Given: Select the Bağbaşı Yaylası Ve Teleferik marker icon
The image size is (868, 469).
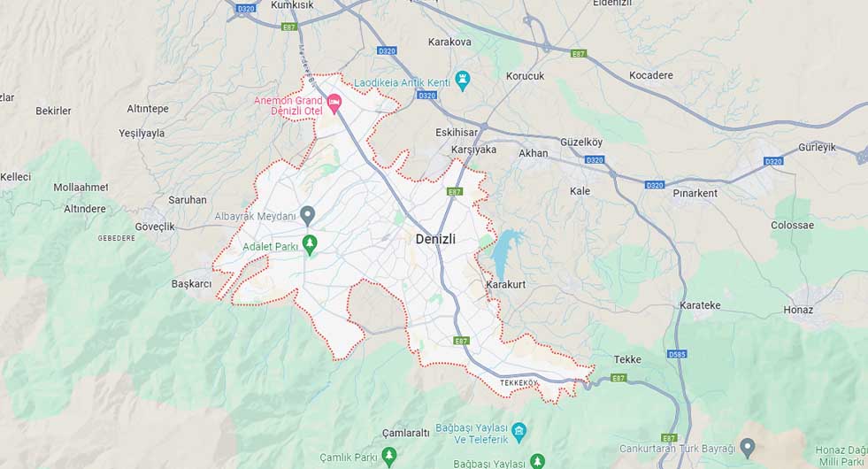Looking at the screenshot, I should coord(518,432).
